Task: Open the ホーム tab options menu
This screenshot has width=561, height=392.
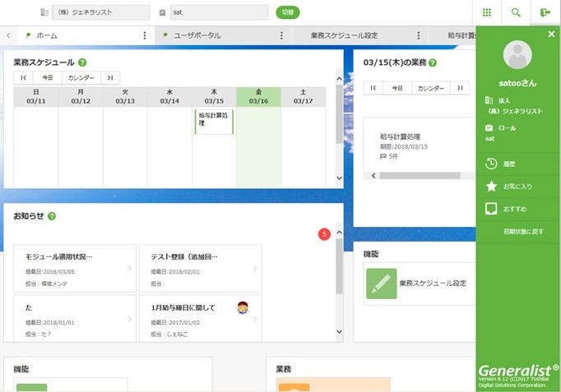Action: [x=145, y=36]
